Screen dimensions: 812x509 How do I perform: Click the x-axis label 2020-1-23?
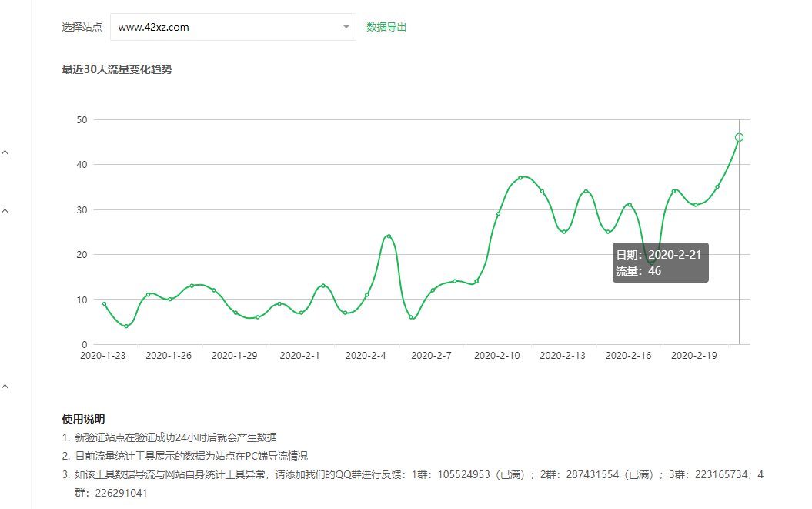click(x=102, y=356)
